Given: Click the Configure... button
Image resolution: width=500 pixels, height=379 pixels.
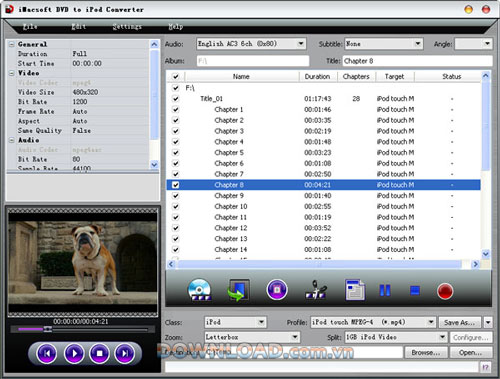Looking at the screenshot, I should (471, 337).
